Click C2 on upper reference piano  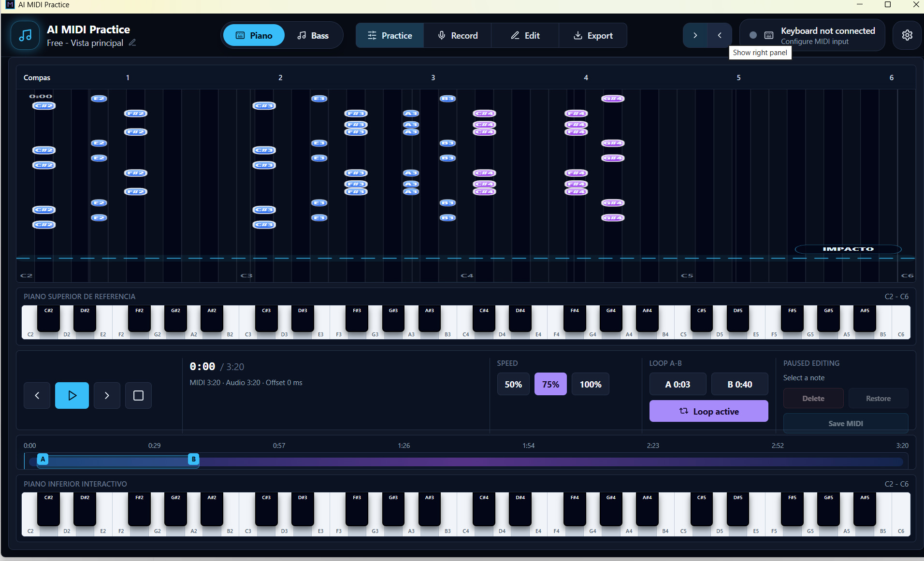pos(30,333)
